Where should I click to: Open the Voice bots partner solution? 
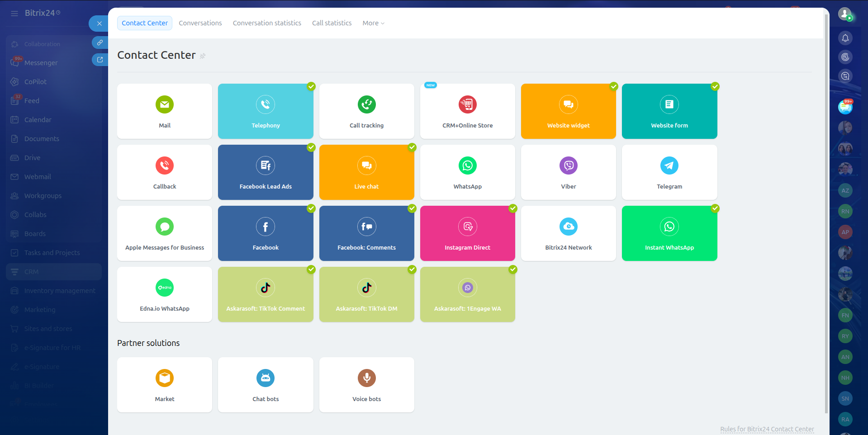tap(367, 385)
